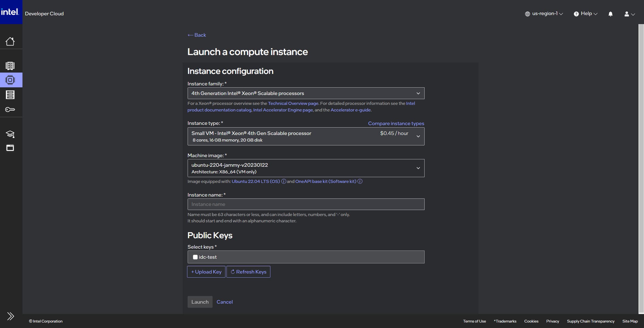This screenshot has height=328, width=644.
Task: Open the Instance type dropdown
Action: (x=306, y=136)
